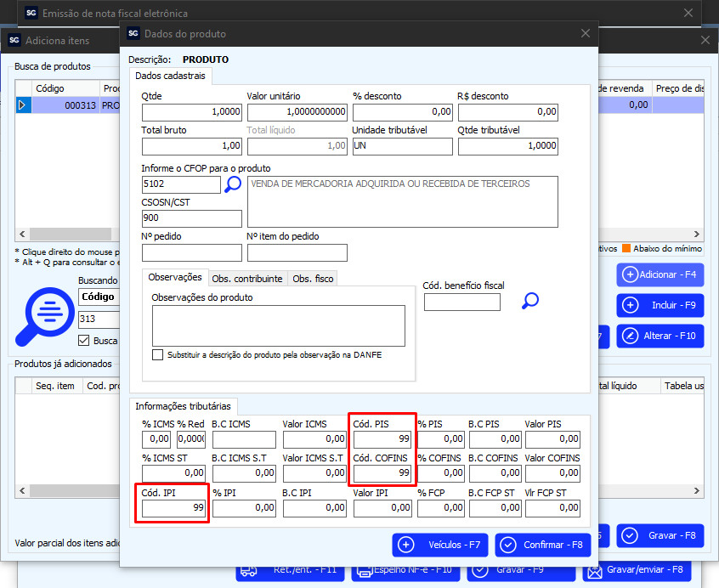Click the Observações do produto text area
This screenshot has height=588, width=719.
pos(279,325)
